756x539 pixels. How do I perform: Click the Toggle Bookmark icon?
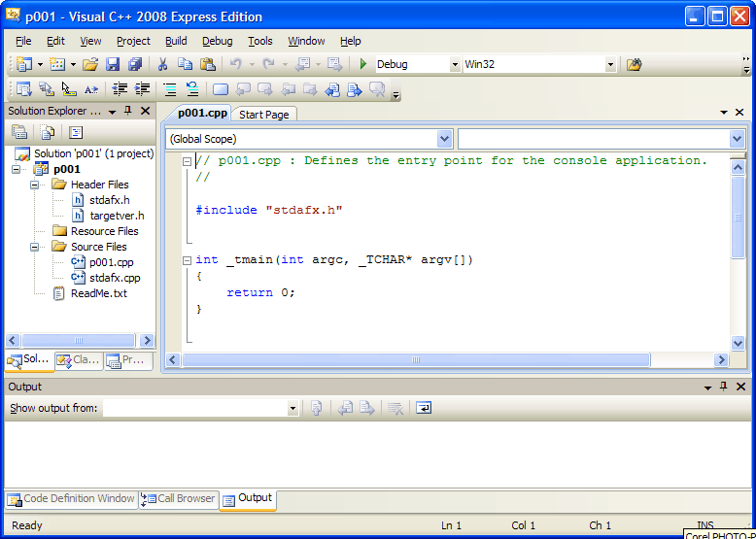(x=221, y=89)
